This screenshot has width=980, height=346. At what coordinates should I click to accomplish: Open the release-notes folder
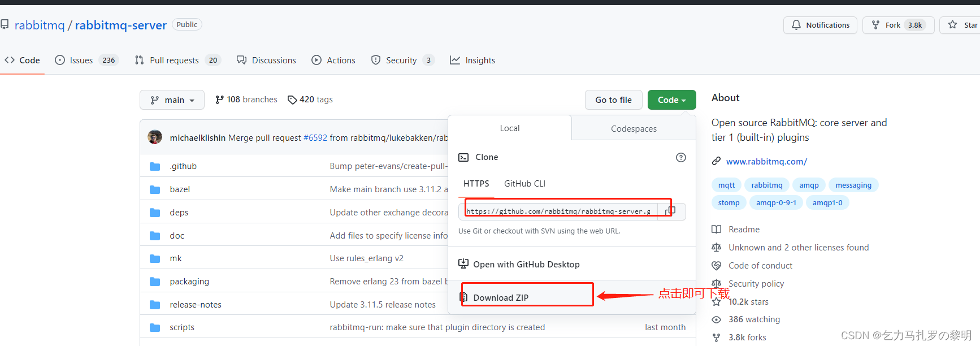point(196,305)
